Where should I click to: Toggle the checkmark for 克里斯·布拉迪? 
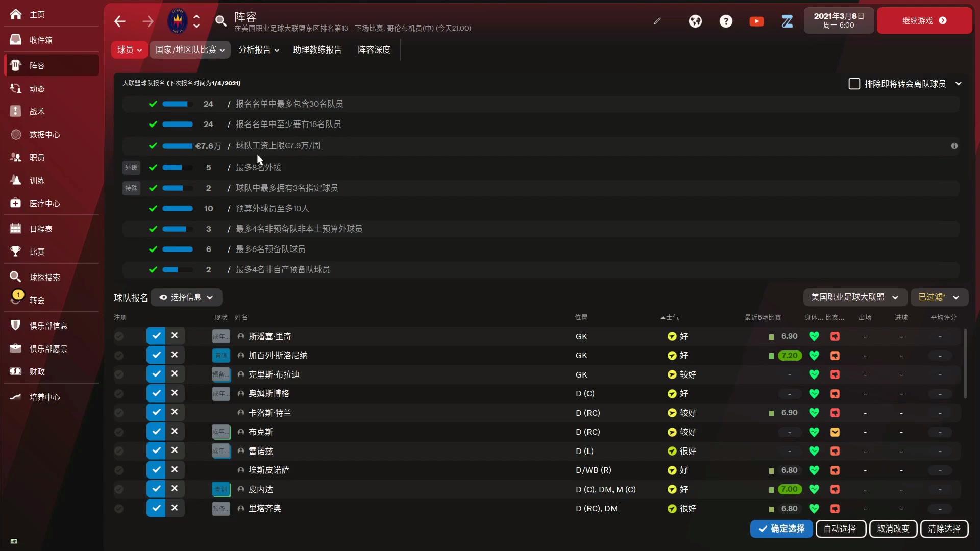[x=156, y=374]
